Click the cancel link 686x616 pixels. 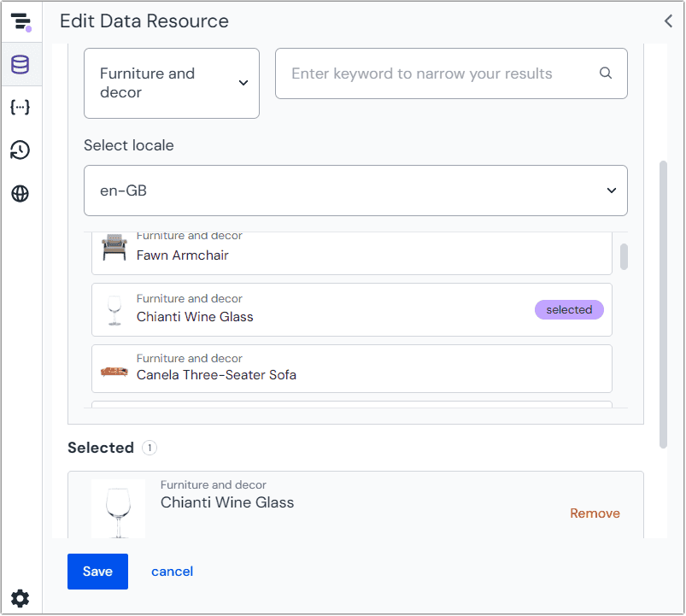click(x=172, y=572)
